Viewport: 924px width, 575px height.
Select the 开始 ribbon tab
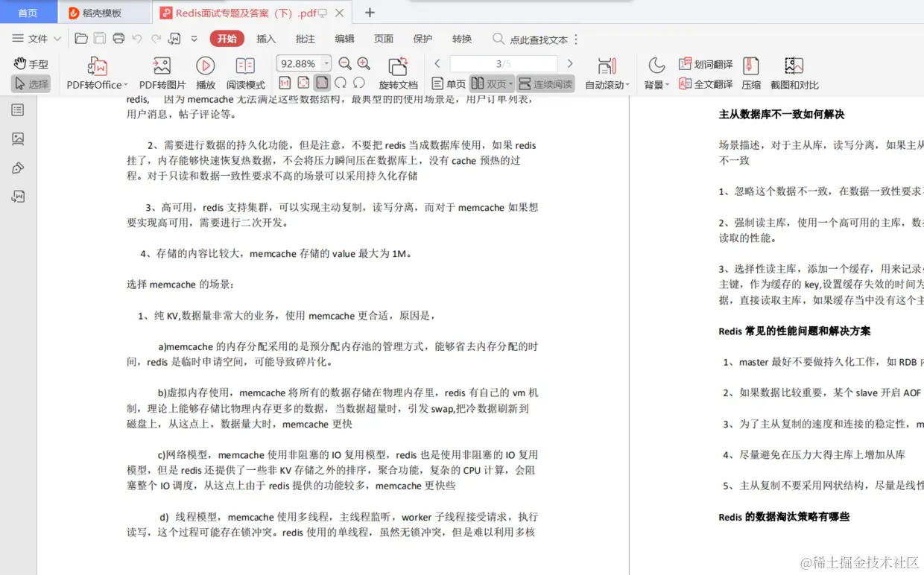[227, 39]
